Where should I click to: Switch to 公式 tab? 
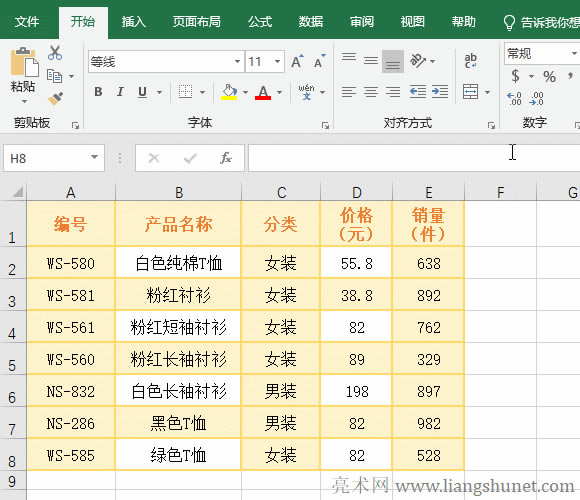click(x=260, y=22)
